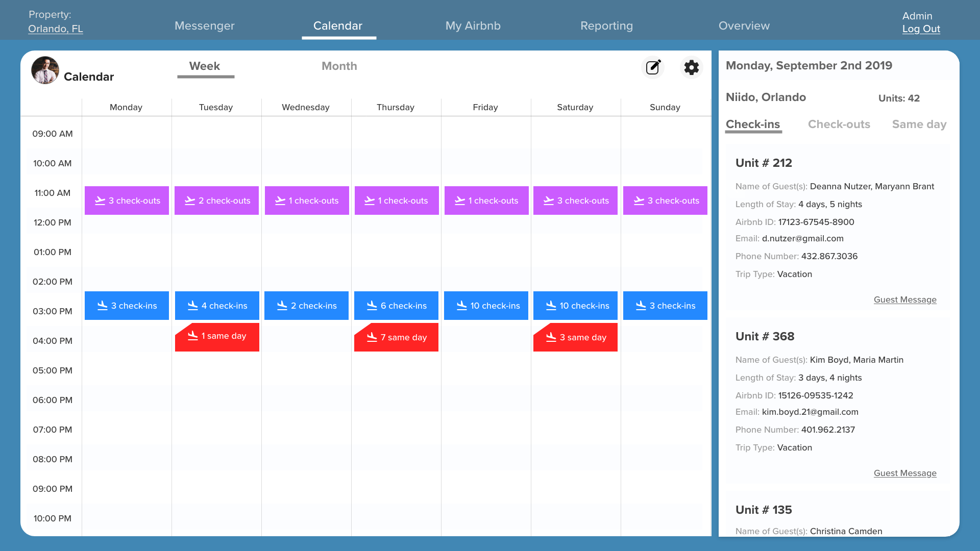Screen dimensions: 980x551
Task: Open Thursday's 6 check-ins event
Action: 396,306
